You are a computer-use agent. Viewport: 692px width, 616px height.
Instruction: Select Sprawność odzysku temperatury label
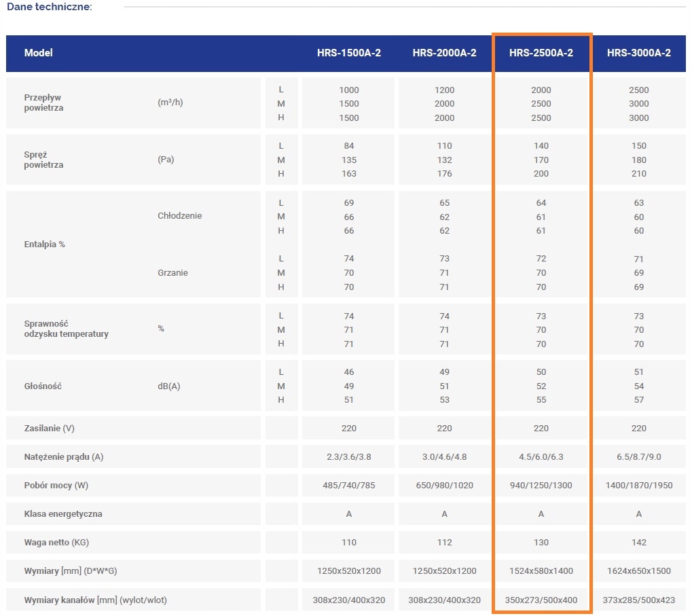click(66, 329)
